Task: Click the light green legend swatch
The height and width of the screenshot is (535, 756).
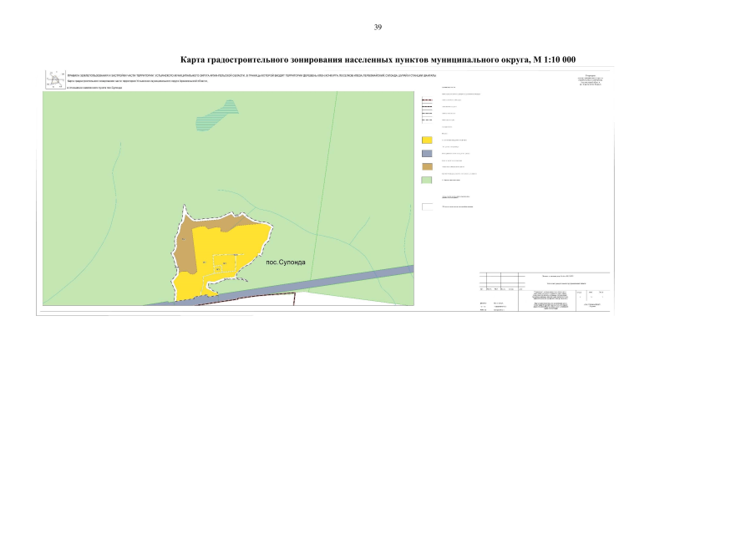Action: (x=427, y=180)
